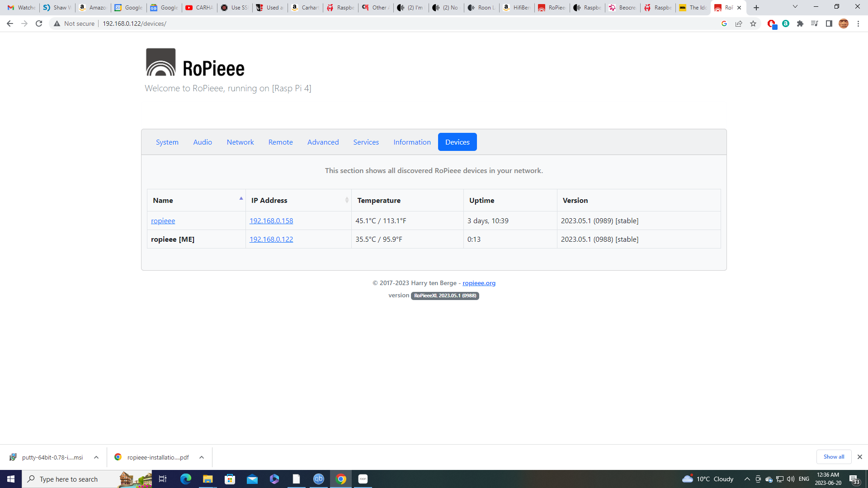The image size is (868, 488).
Task: Bookmark this page with star icon
Action: tap(753, 23)
